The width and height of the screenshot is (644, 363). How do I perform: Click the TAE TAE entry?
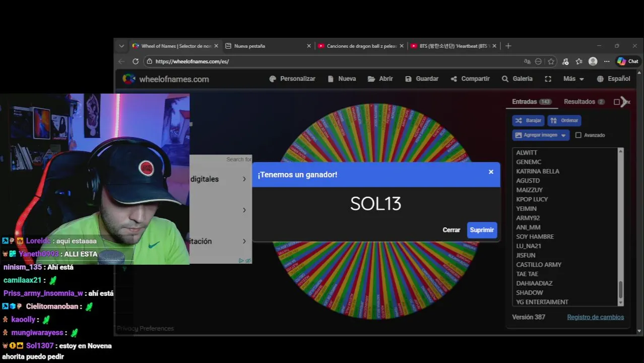click(x=527, y=274)
